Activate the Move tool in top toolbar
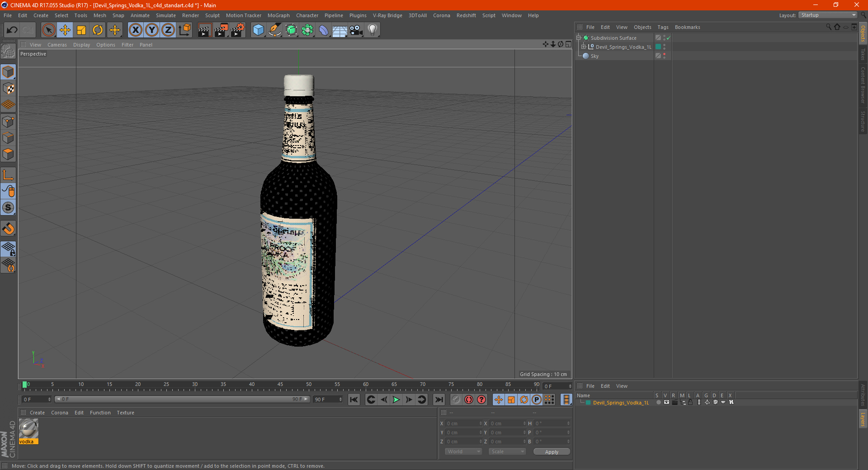Screen dimensions: 868x470 pyautogui.click(x=65, y=30)
